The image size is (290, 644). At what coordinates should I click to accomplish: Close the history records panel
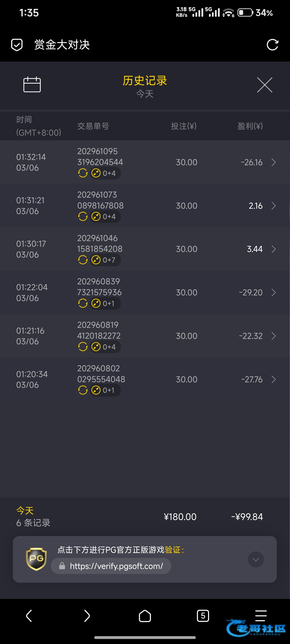coord(264,85)
